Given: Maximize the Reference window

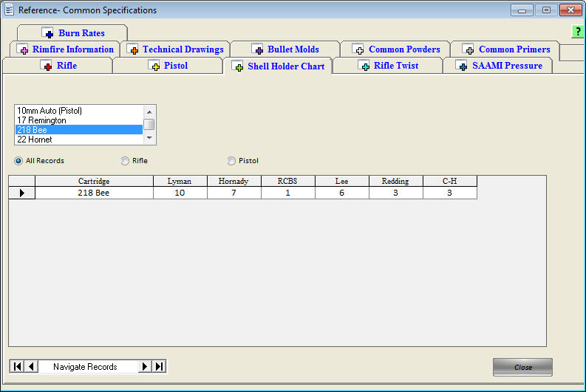Looking at the screenshot, I should coord(546,10).
